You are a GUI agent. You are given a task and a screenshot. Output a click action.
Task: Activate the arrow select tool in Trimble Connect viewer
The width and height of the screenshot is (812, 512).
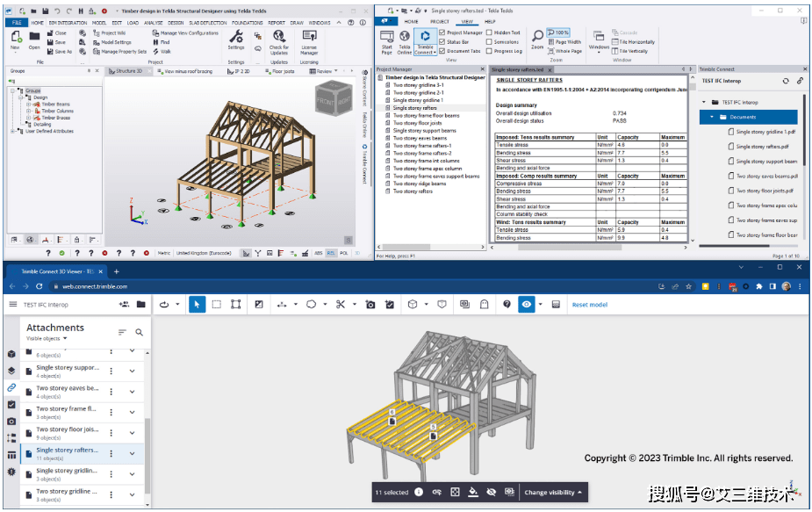tap(197, 305)
